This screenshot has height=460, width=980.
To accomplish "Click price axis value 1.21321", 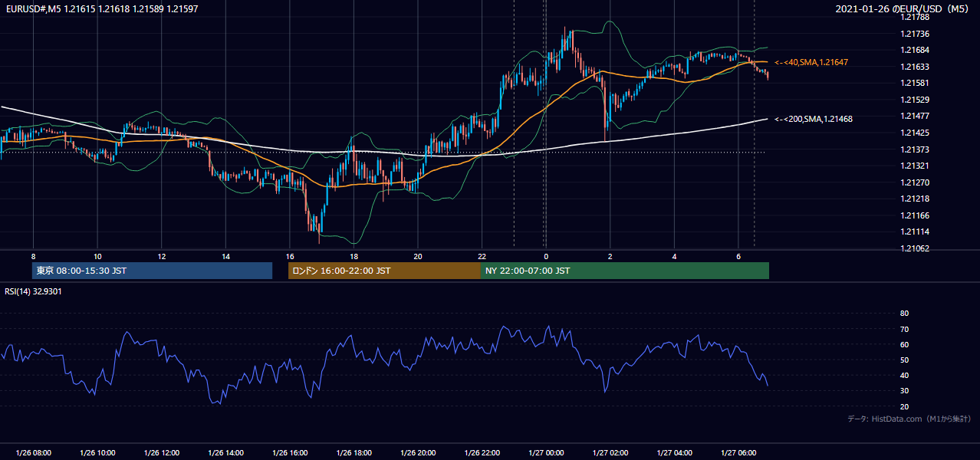I will [916, 166].
